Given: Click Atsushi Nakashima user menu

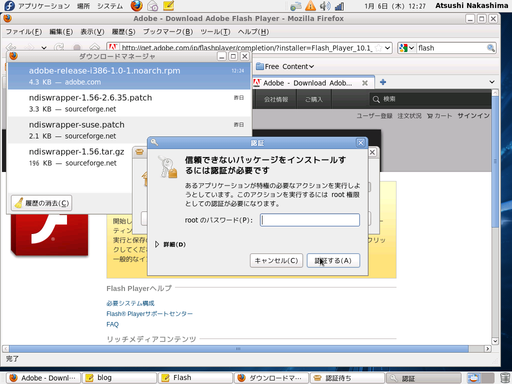Looking at the screenshot, I should [x=471, y=6].
